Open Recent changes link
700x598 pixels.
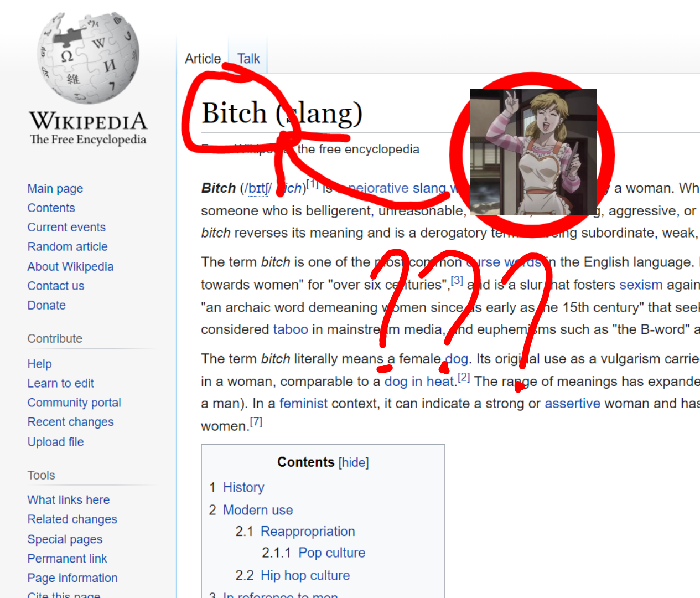pyautogui.click(x=70, y=422)
